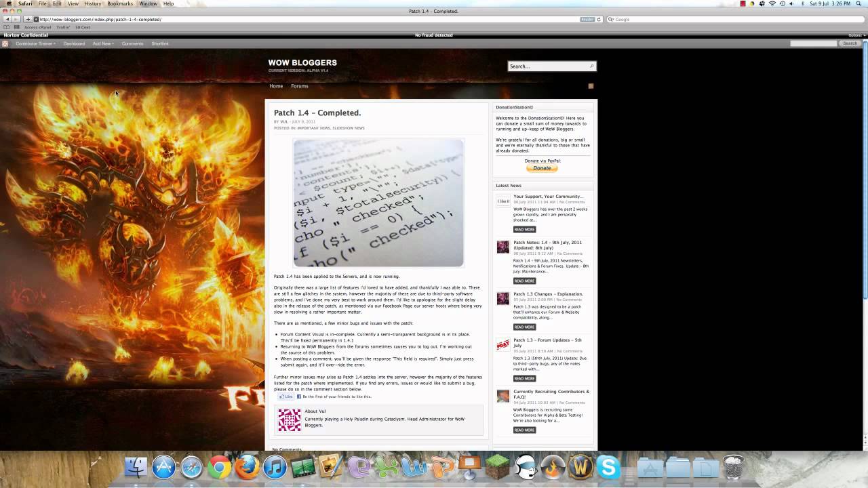Click the Vul author avatar image
This screenshot has height=488, width=868.
coord(289,420)
